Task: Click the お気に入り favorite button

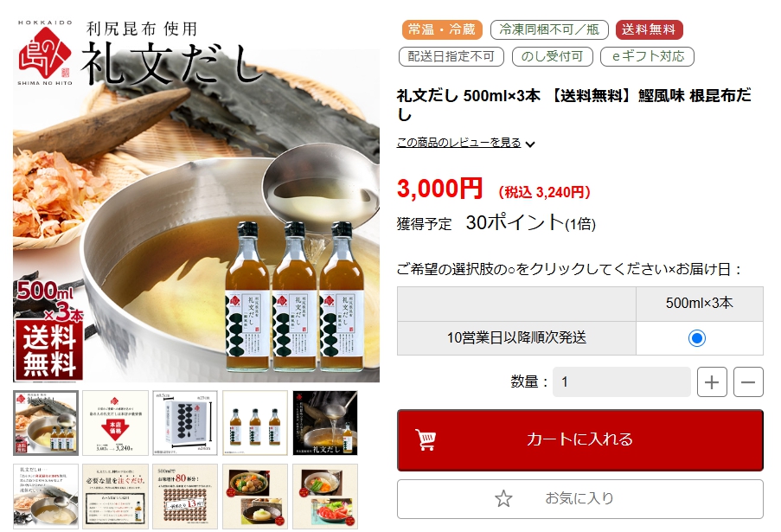Action: 580,498
